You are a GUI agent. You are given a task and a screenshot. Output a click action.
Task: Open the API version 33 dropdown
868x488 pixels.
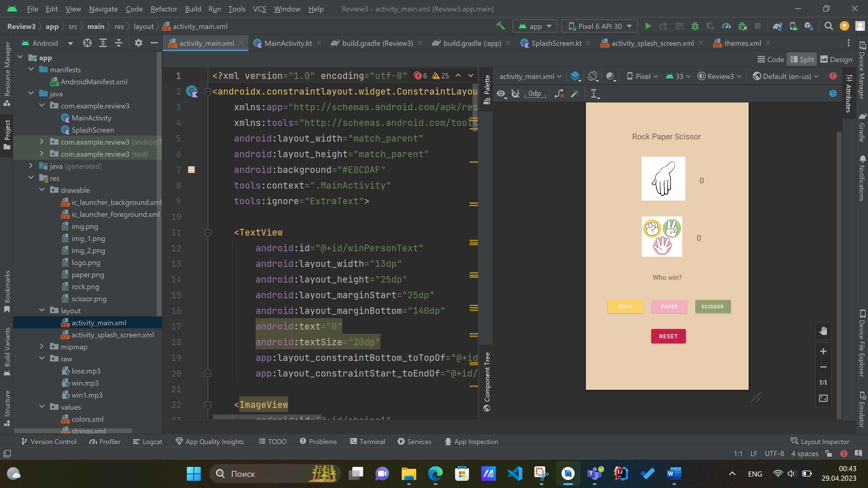tap(678, 76)
